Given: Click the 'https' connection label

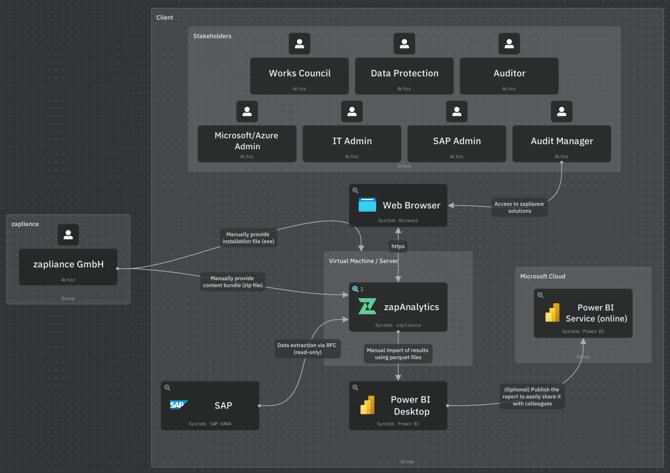Looking at the screenshot, I should coord(398,246).
